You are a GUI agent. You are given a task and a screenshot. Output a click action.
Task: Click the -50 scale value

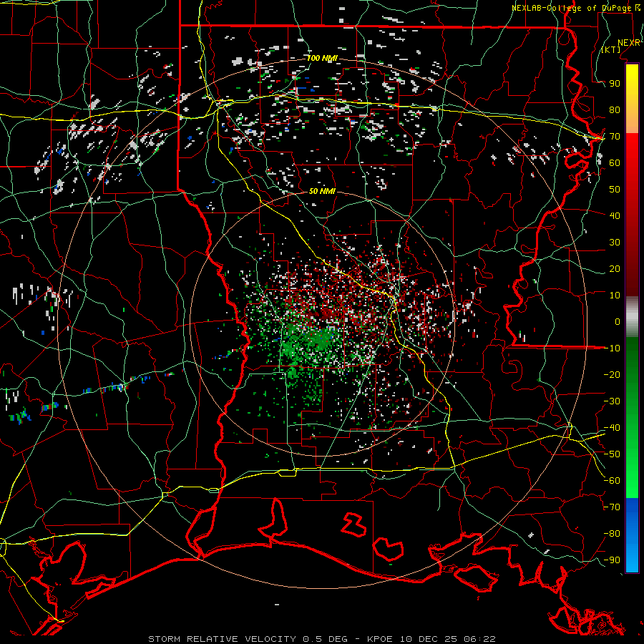coord(612,454)
